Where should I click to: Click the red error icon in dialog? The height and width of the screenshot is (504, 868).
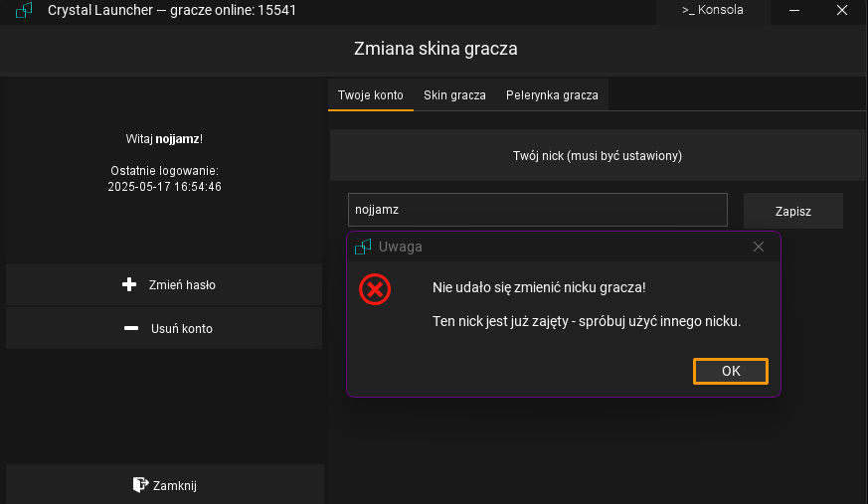pos(375,289)
